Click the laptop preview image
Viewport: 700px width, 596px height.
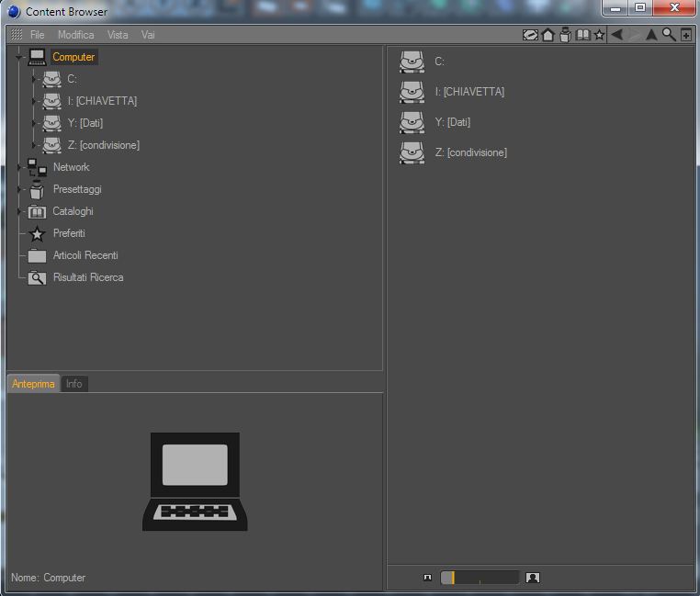coord(195,482)
